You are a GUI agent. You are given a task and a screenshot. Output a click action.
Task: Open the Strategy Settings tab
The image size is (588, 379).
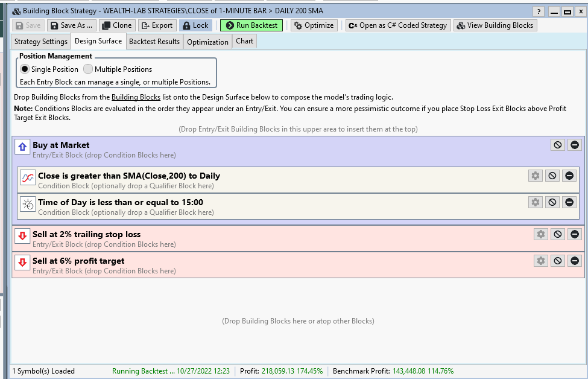(41, 42)
